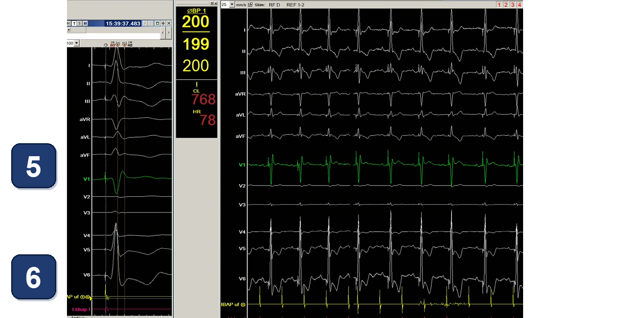
Task: Select V2 label in review window
Action: click(86, 197)
